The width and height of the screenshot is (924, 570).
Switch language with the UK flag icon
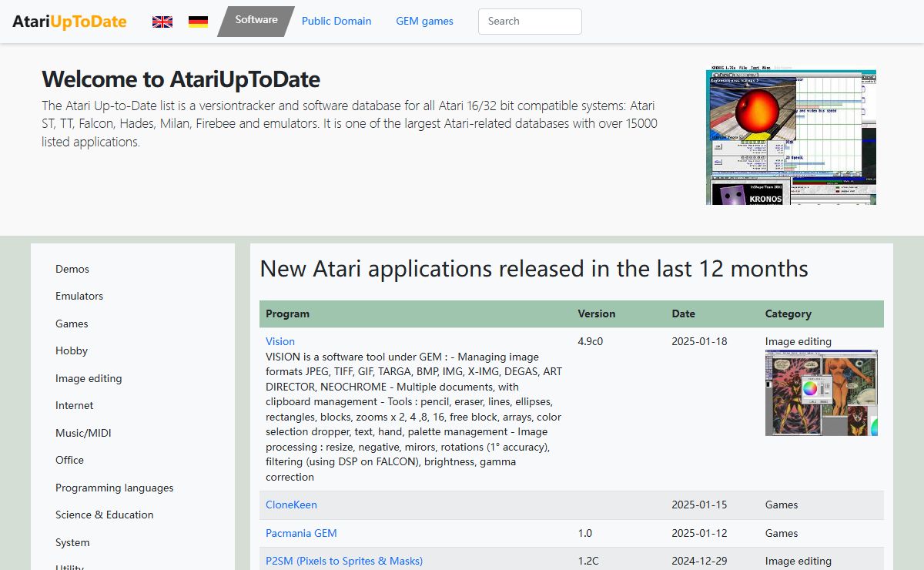162,22
